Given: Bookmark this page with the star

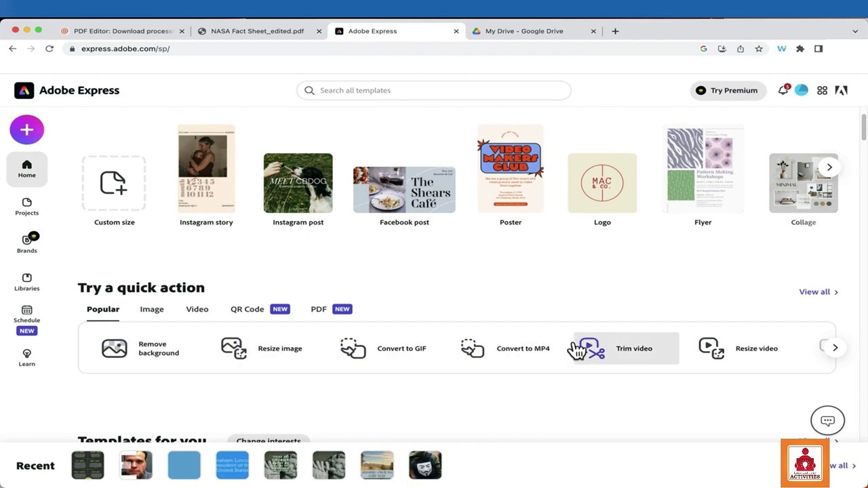Looking at the screenshot, I should [x=759, y=49].
